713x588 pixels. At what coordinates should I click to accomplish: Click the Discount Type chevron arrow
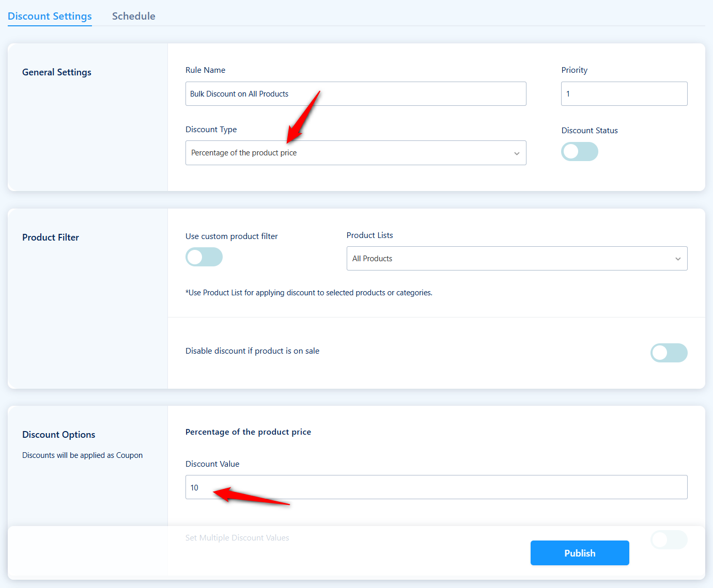pyautogui.click(x=516, y=153)
